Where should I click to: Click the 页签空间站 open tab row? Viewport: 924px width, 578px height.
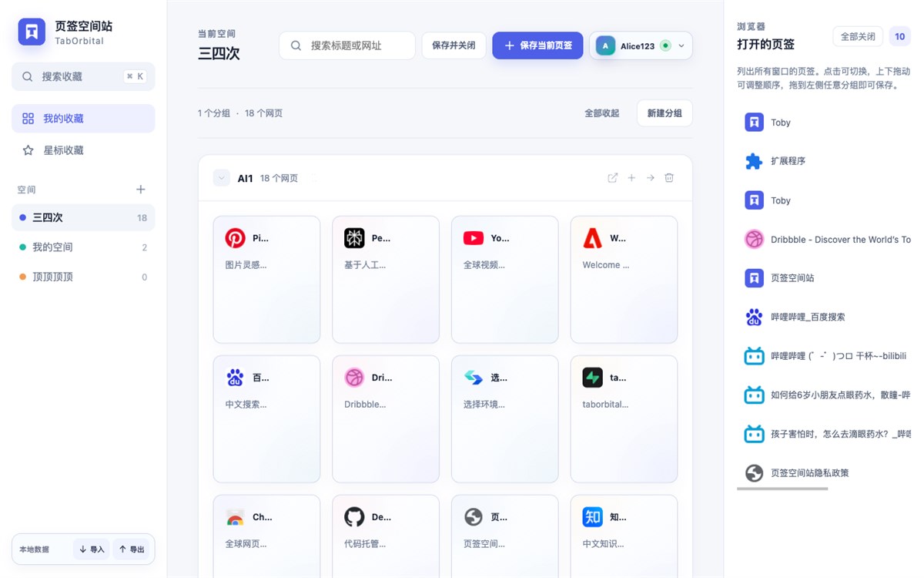[x=824, y=277]
